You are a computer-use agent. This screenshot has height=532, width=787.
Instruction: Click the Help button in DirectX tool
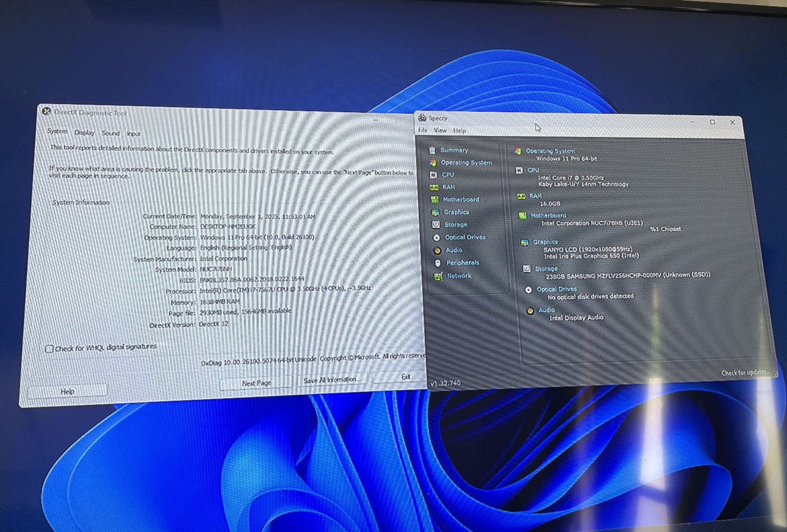click(x=67, y=392)
